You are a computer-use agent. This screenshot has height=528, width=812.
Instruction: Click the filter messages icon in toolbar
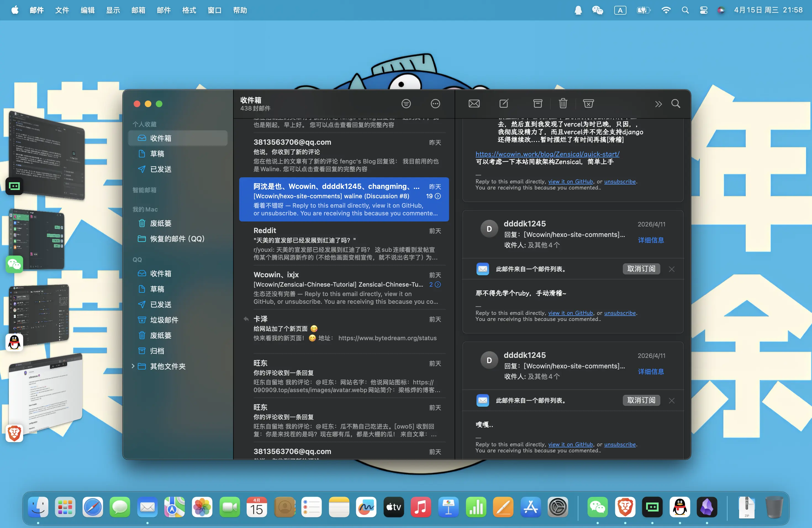click(x=406, y=104)
